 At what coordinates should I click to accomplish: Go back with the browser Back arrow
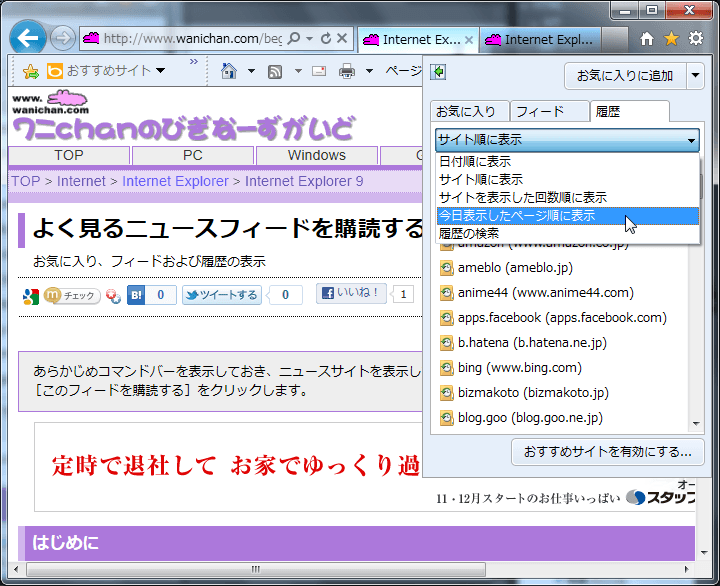point(28,38)
